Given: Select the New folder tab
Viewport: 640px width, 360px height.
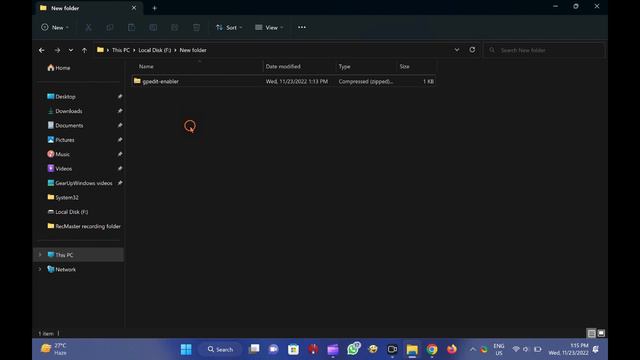Looking at the screenshot, I should click(x=88, y=8).
